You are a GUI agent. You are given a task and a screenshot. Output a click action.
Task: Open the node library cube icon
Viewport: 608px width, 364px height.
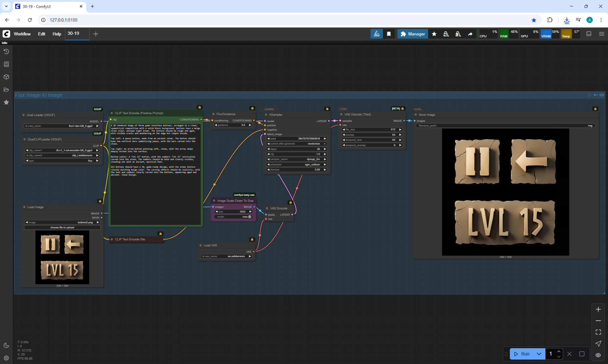tap(6, 77)
